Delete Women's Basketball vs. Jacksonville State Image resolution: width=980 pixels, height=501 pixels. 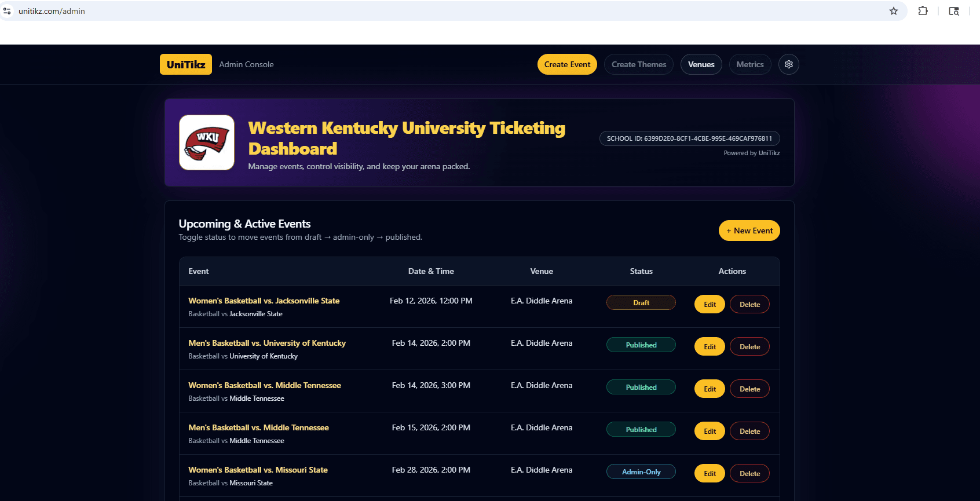(x=749, y=304)
